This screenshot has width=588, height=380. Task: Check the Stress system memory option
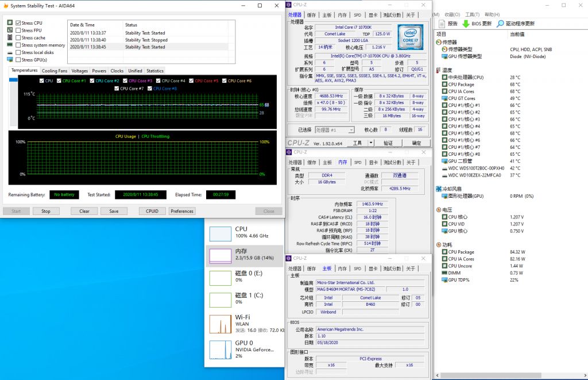(x=19, y=45)
